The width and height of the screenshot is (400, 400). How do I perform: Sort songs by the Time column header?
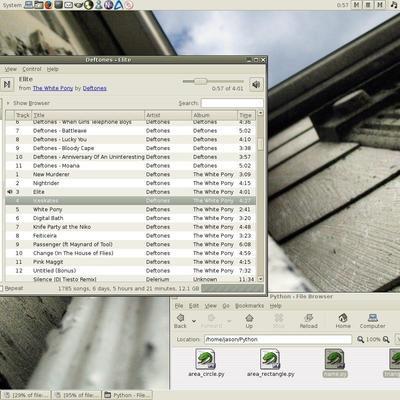coord(246,115)
